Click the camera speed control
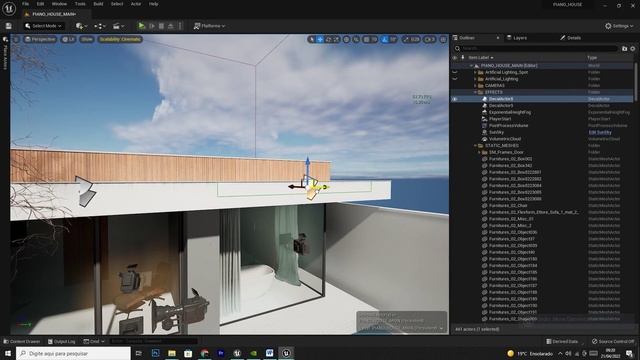Screen dimensions: 640x360 pyautogui.click(x=430, y=40)
